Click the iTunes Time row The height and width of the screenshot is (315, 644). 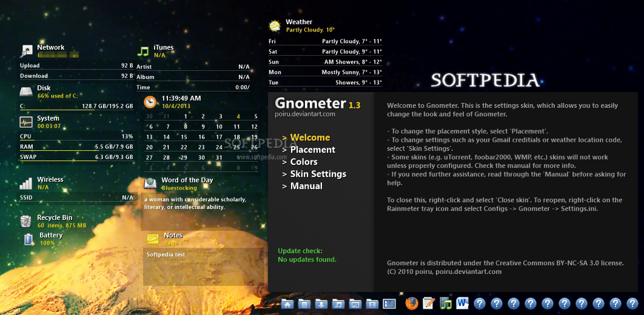coord(193,87)
